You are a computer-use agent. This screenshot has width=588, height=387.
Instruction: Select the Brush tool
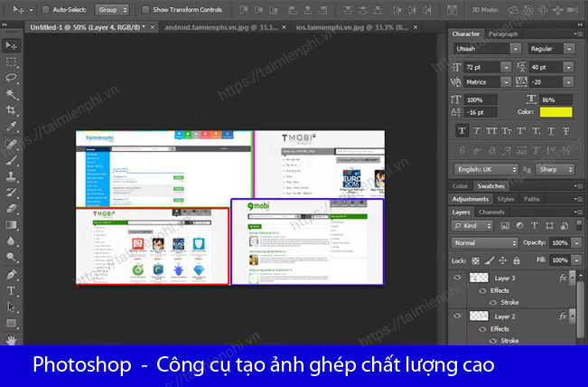[11, 159]
